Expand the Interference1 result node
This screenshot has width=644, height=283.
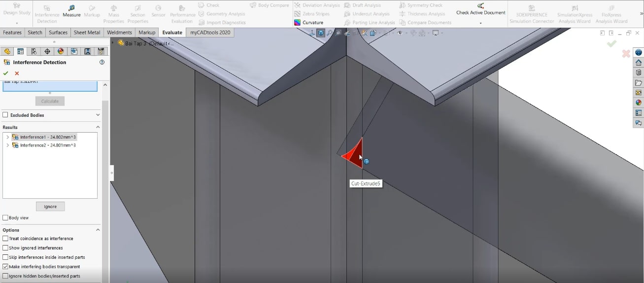pyautogui.click(x=7, y=137)
